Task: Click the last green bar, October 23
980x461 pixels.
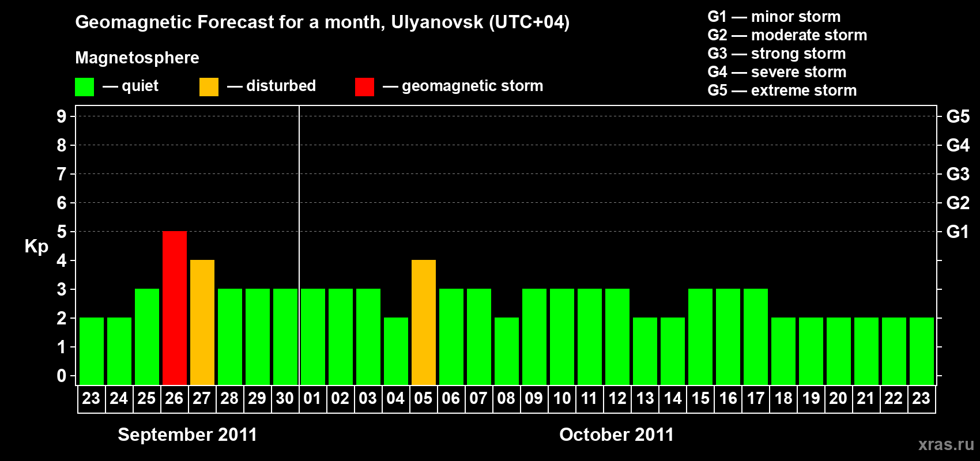Action: [922, 351]
